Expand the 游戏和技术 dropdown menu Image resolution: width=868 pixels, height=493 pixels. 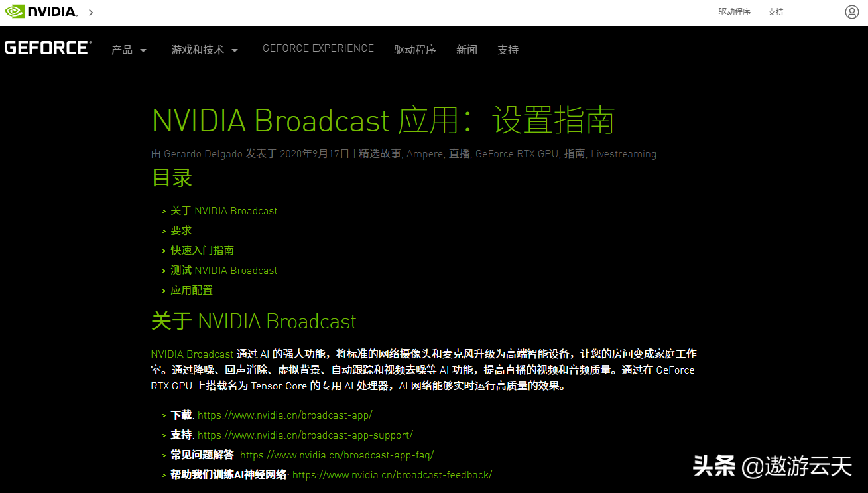[204, 50]
